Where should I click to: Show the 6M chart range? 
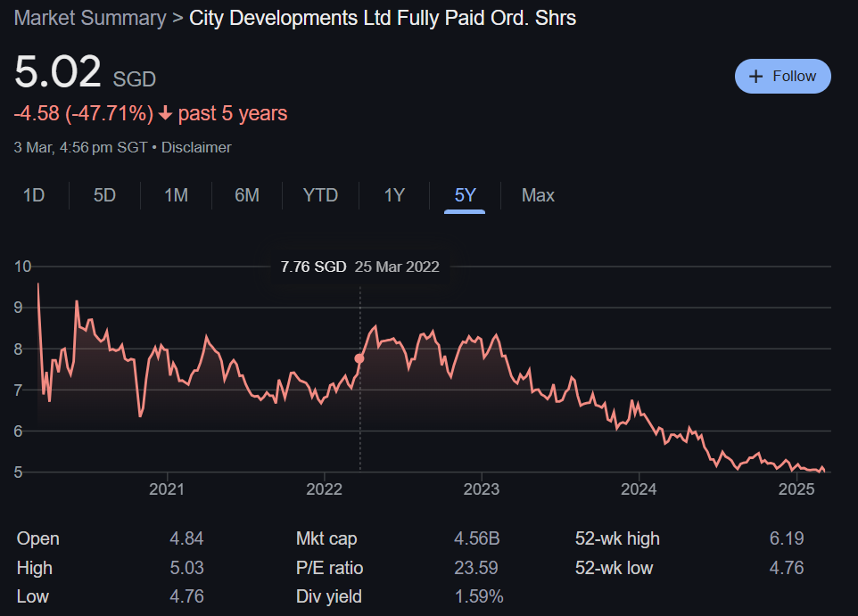247,195
